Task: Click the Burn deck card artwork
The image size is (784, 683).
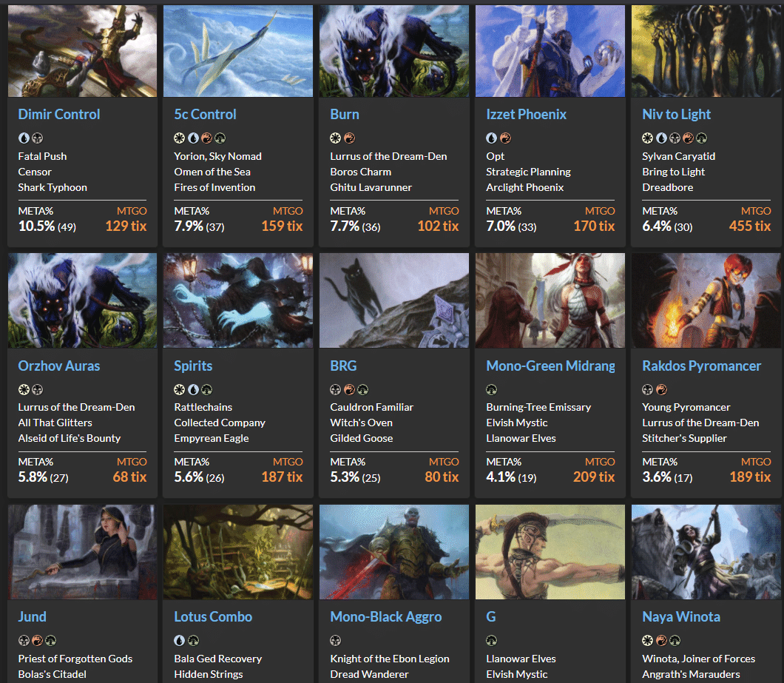Action: pos(394,51)
